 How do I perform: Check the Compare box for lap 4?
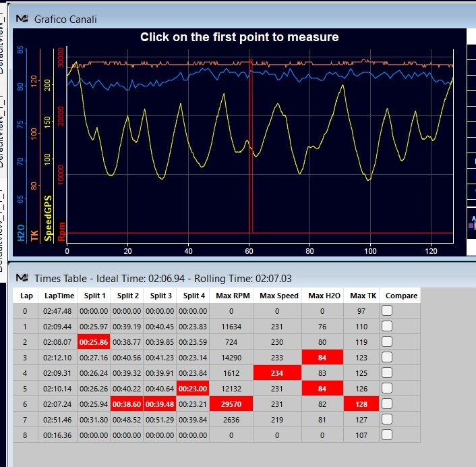point(387,373)
